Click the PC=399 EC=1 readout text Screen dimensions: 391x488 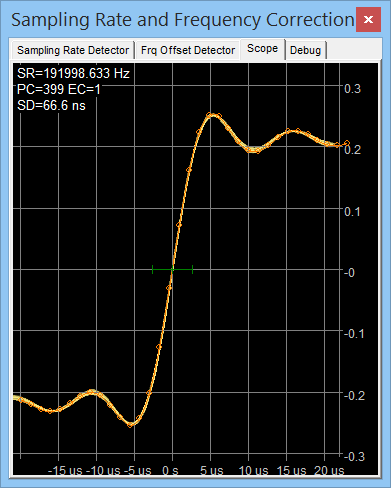(59, 89)
